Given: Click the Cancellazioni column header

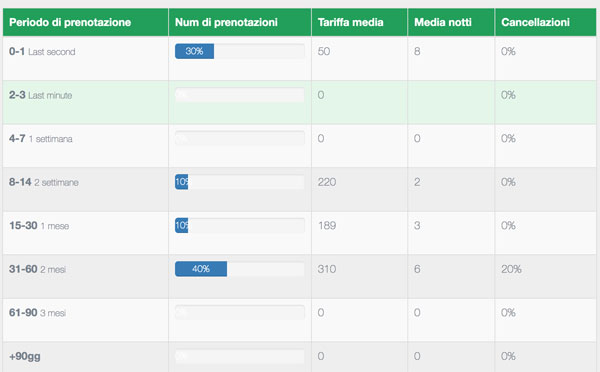Looking at the screenshot, I should (x=535, y=22).
